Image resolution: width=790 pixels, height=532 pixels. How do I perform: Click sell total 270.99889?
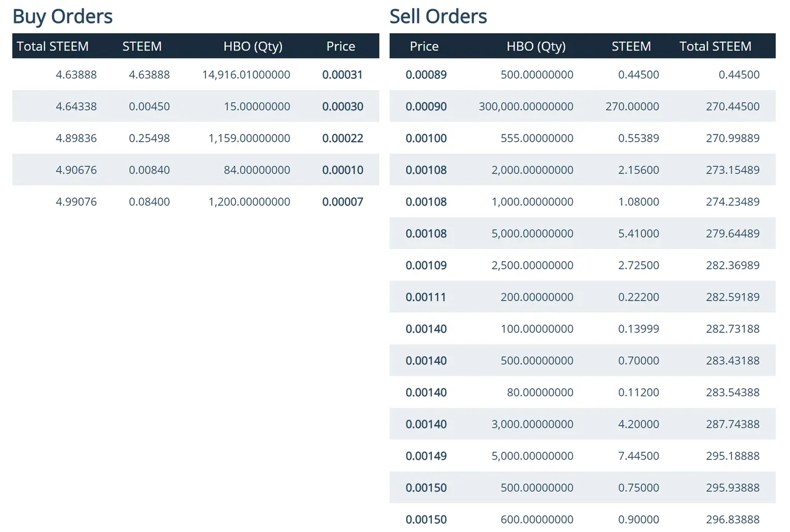[733, 138]
